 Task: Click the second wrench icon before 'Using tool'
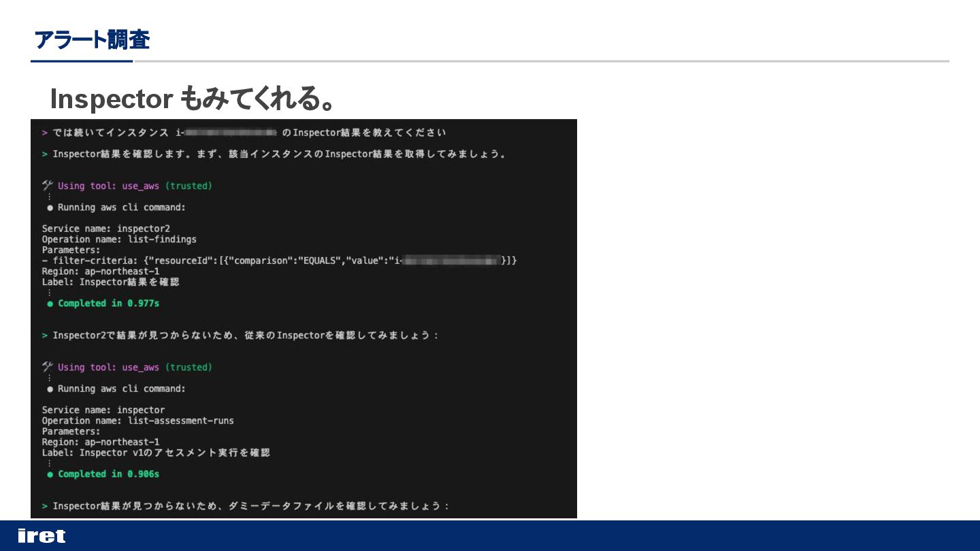pos(48,367)
